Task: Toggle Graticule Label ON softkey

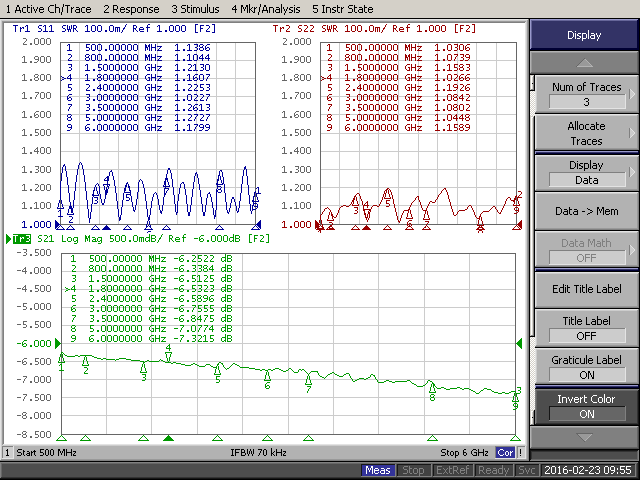Action: click(586, 367)
